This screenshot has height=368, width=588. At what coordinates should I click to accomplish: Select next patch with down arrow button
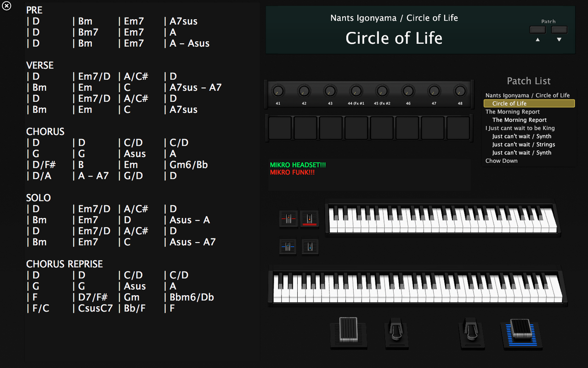click(559, 30)
